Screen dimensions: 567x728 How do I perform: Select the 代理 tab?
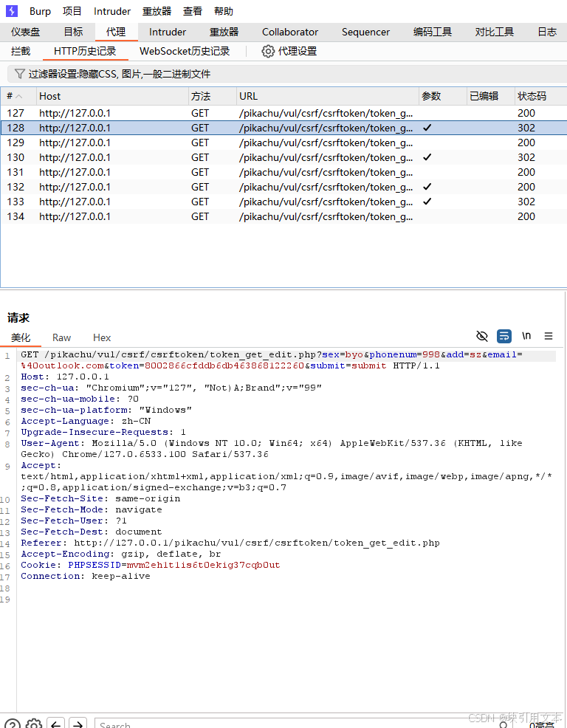(x=116, y=32)
